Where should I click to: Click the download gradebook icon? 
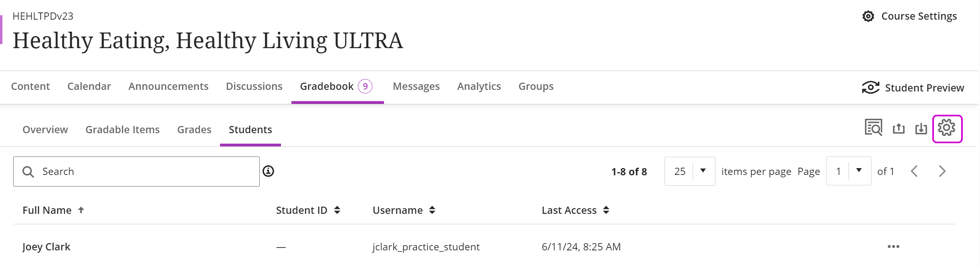921,128
